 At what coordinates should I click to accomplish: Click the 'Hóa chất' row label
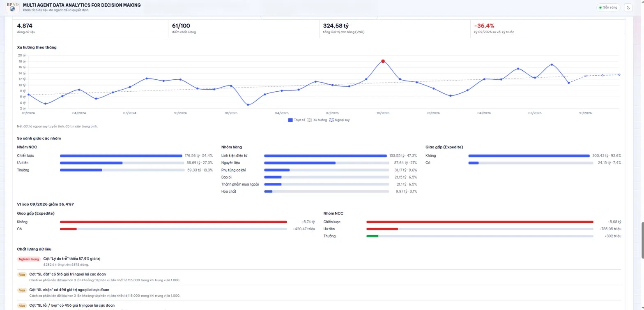[229, 192]
